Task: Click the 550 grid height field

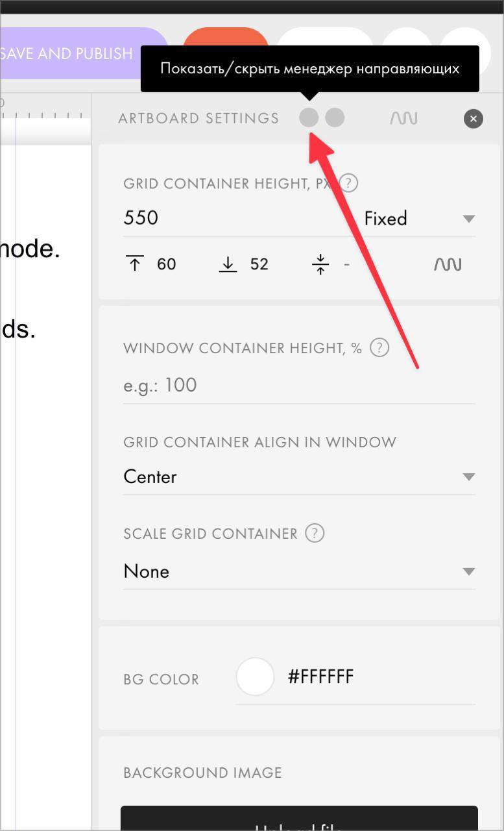Action: tap(240, 218)
